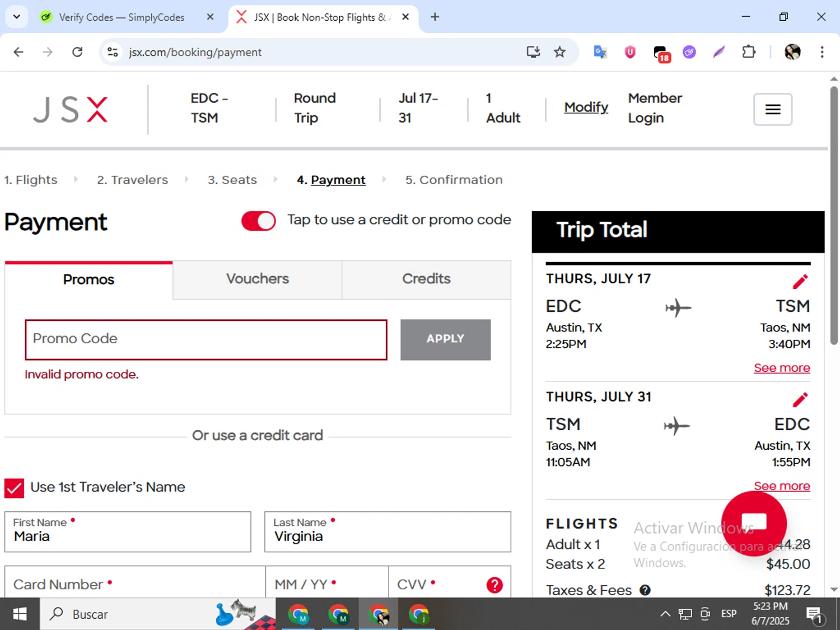Open the extension with 18 badge
The height and width of the screenshot is (630, 840).
661,53
